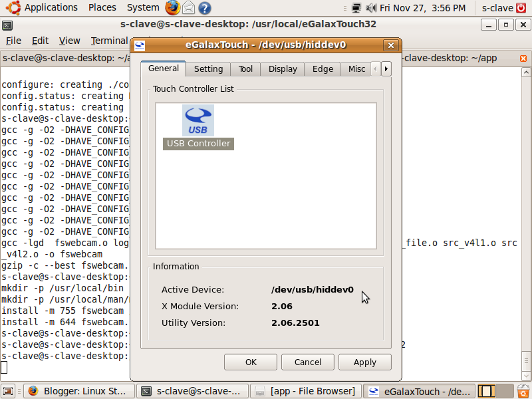The height and width of the screenshot is (399, 532).
Task: Open the mail client panel icon
Action: click(x=189, y=8)
